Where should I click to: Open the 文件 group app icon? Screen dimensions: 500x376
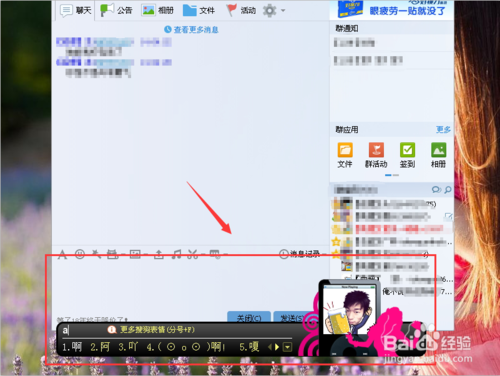[x=345, y=155]
